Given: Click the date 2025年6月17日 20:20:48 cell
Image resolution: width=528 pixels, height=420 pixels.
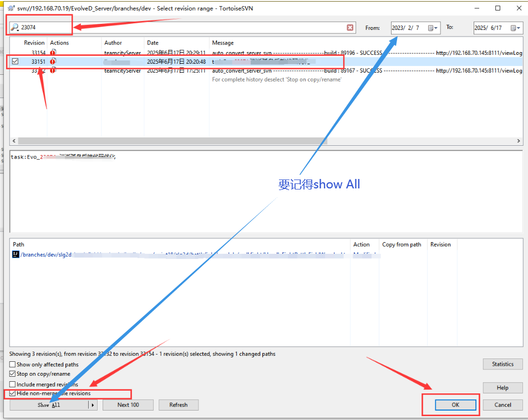Looking at the screenshot, I should (176, 62).
